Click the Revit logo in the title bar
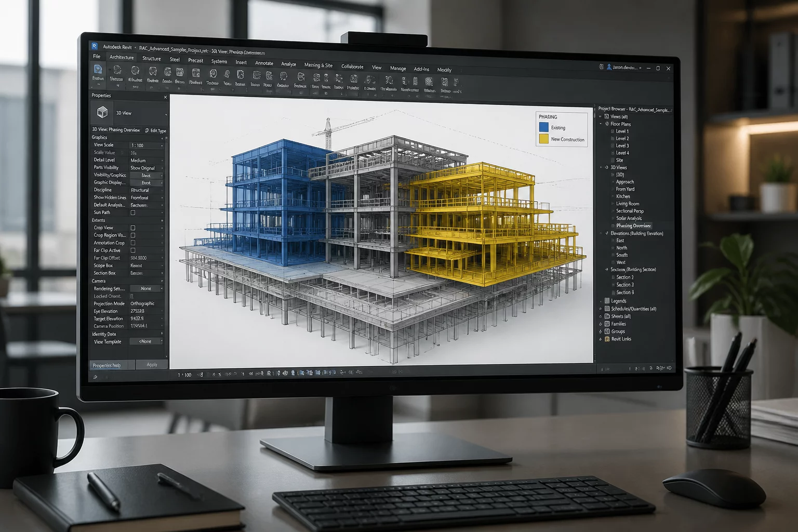Image resolution: width=798 pixels, height=532 pixels. (95, 46)
